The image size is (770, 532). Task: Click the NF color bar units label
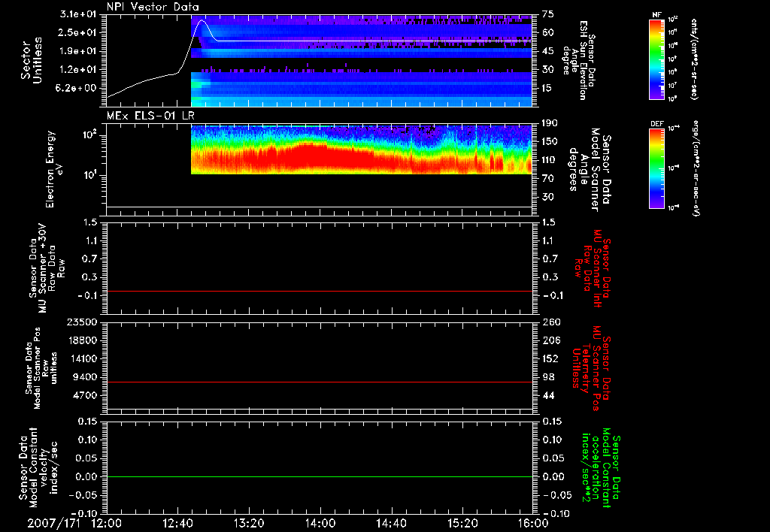coord(694,59)
